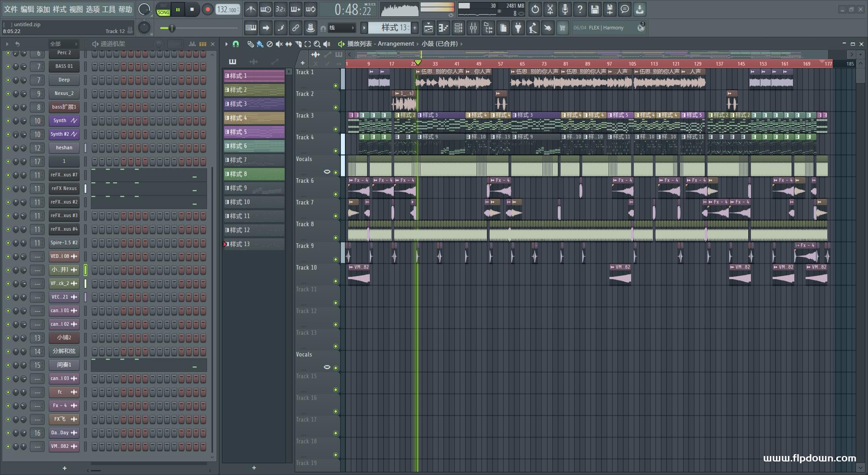Click the help question mark icon
This screenshot has height=475, width=868.
tap(580, 9)
